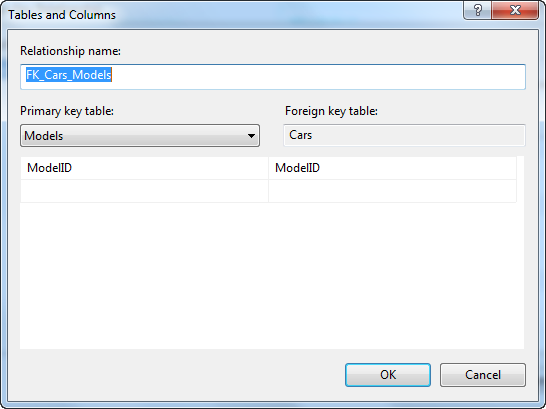Viewport: 546px width, 409px height.
Task: Click the read-only Cars foreign key table field
Action: (404, 135)
